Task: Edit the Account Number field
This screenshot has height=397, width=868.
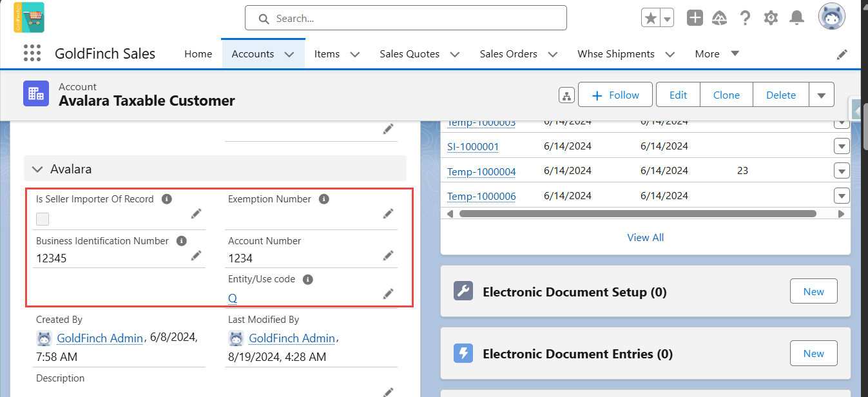Action: pos(388,256)
